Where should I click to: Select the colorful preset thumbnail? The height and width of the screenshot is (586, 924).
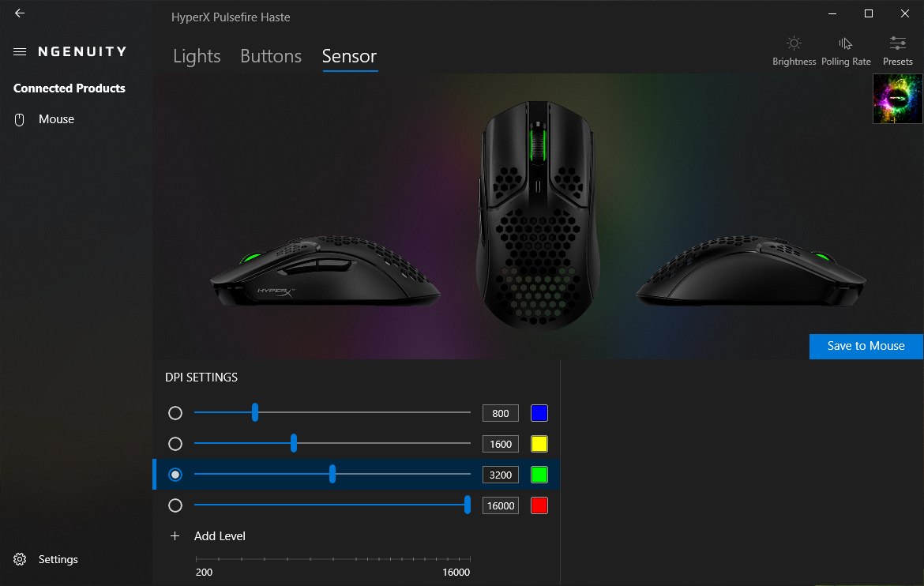[897, 99]
